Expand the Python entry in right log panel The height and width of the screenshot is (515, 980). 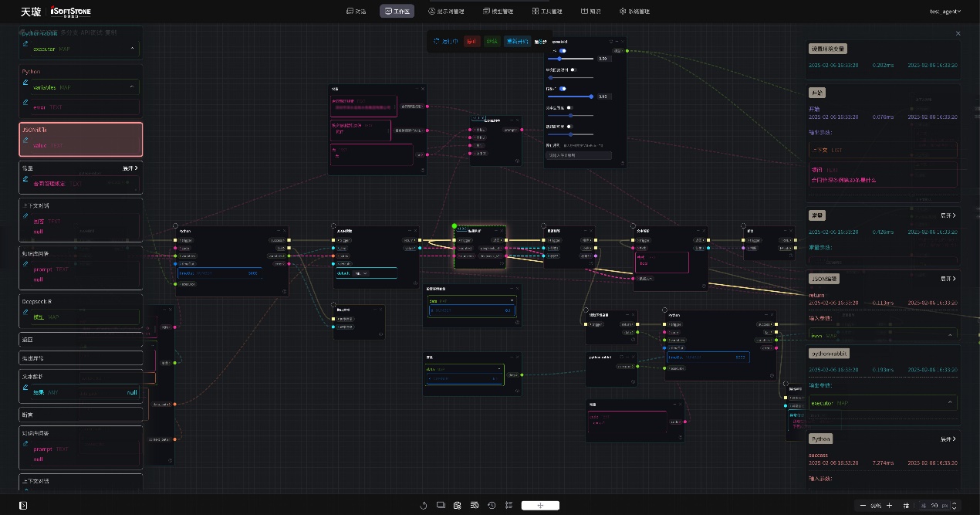948,439
